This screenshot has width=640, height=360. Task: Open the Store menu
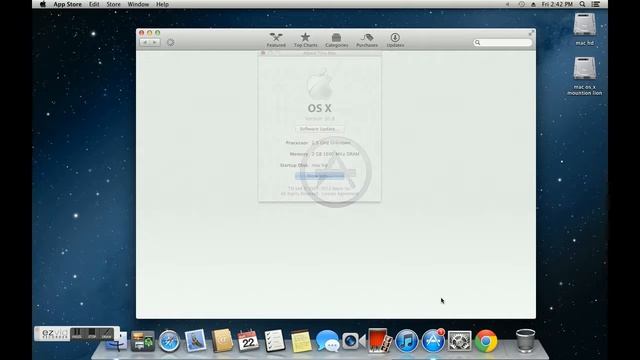tap(113, 4)
